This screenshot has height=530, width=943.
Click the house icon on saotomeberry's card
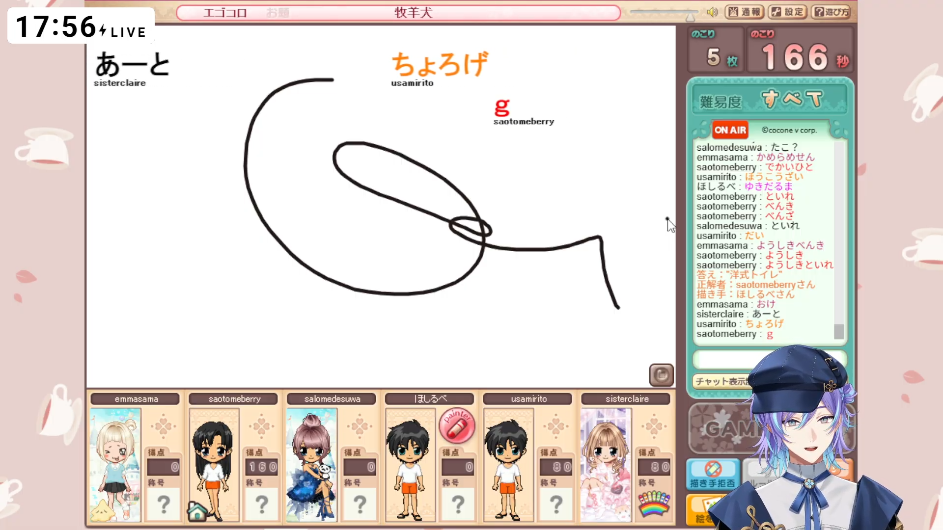(197, 511)
